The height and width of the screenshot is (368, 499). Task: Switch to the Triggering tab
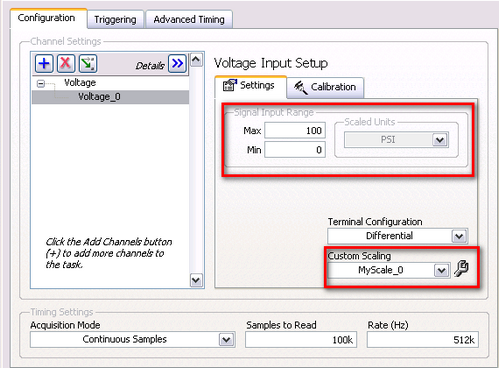(115, 20)
